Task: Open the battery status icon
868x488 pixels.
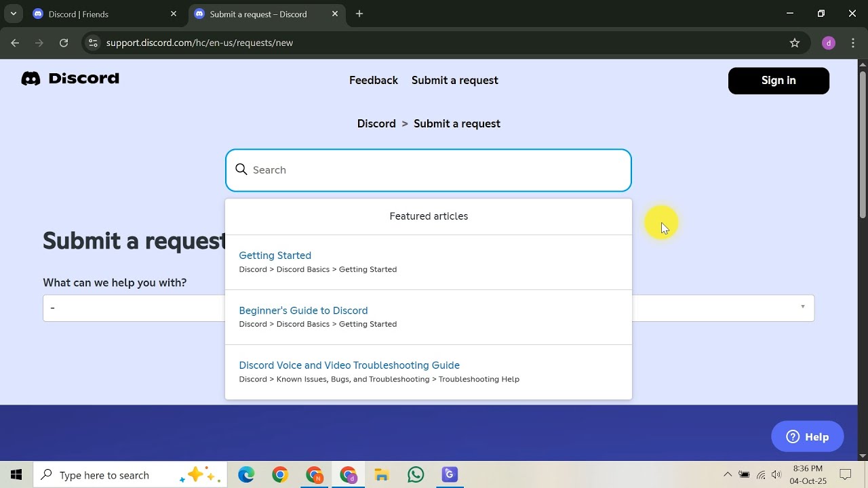Action: click(x=744, y=475)
